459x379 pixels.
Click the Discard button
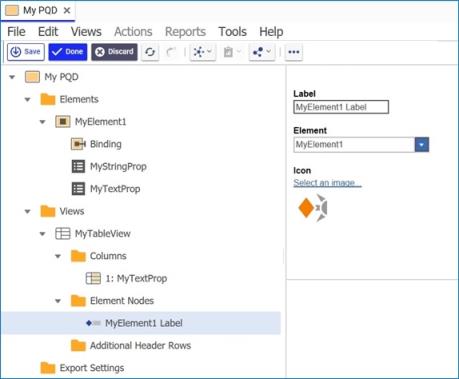click(x=114, y=52)
